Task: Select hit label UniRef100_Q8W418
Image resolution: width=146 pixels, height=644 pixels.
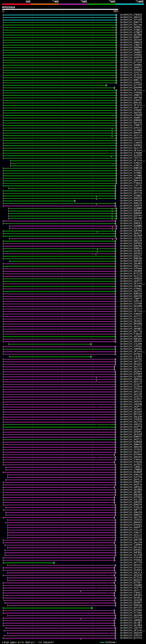Action: pos(131,42)
